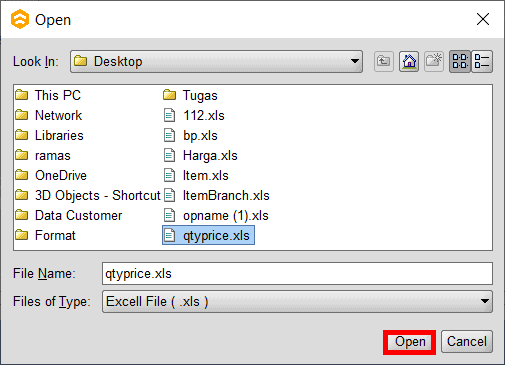The height and width of the screenshot is (365, 505).
Task: Switch to List view
Action: click(460, 61)
